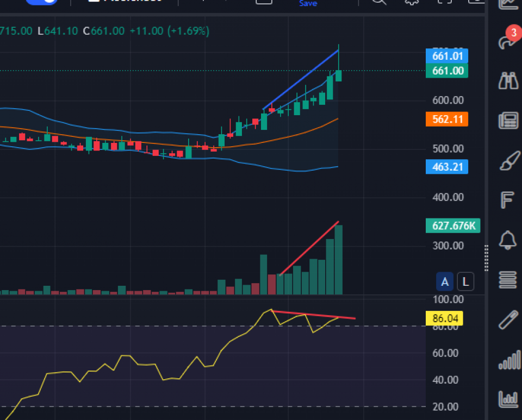Click the 20.00 RSI axis label

click(445, 406)
